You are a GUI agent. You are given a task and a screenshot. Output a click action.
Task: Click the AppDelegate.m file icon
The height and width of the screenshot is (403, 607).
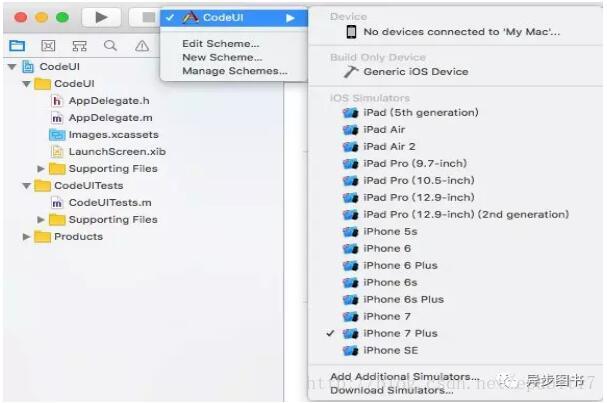point(57,118)
